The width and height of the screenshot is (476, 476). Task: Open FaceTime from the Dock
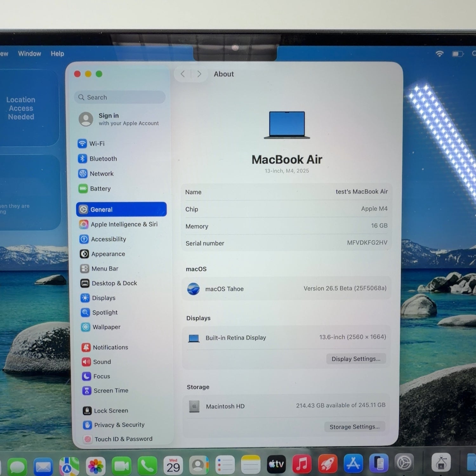tap(122, 466)
